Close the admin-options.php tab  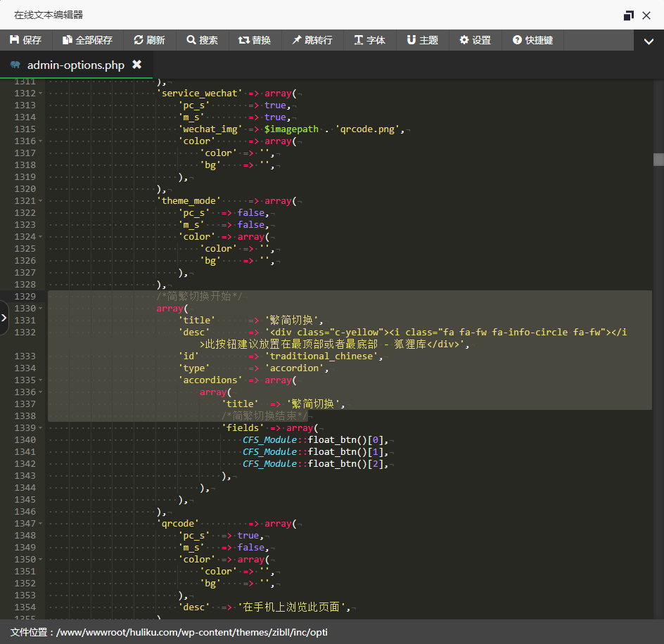137,65
